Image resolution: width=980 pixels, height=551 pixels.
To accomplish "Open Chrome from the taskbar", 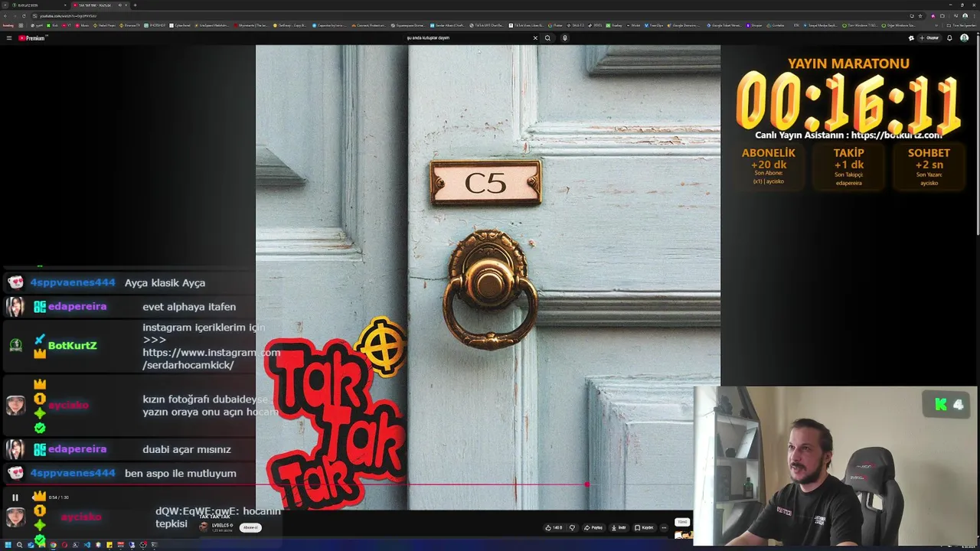I will pyautogui.click(x=53, y=545).
